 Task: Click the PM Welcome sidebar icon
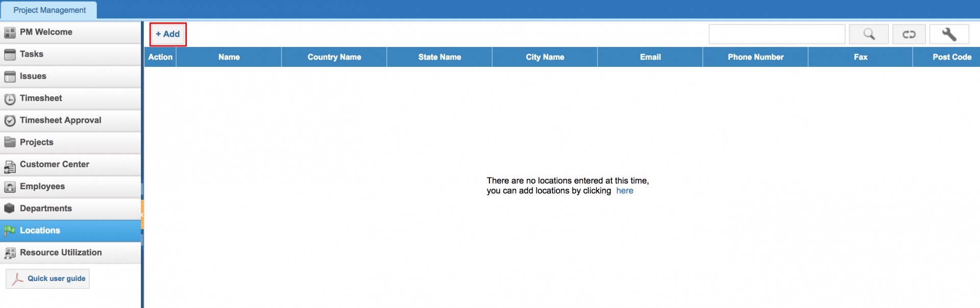(10, 33)
